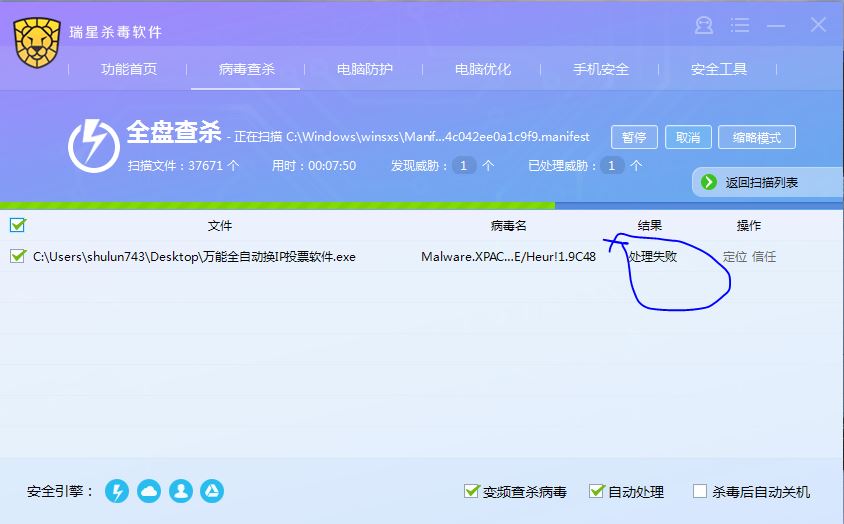Click the 操作 column header
Screen dimensions: 844x524
click(x=749, y=226)
